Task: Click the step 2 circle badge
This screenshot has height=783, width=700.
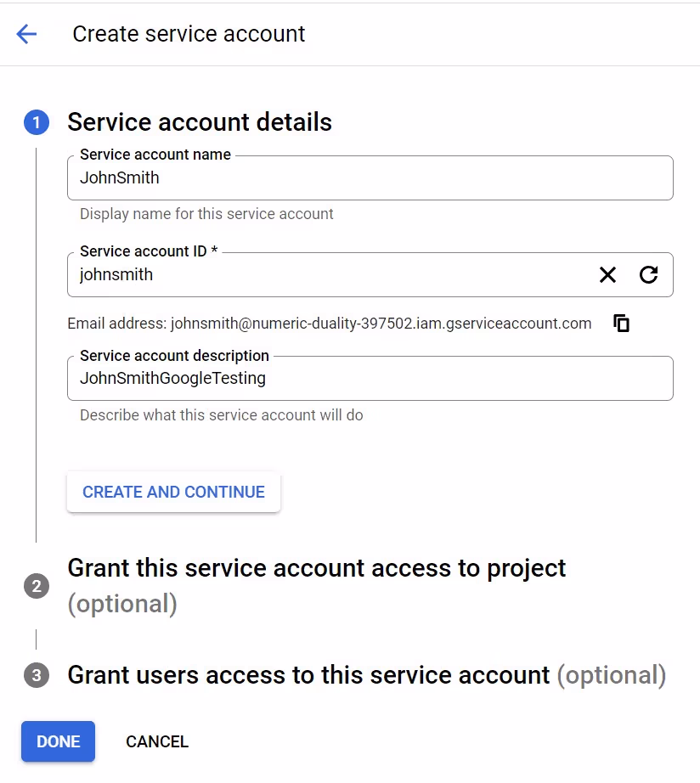Action: [x=36, y=586]
